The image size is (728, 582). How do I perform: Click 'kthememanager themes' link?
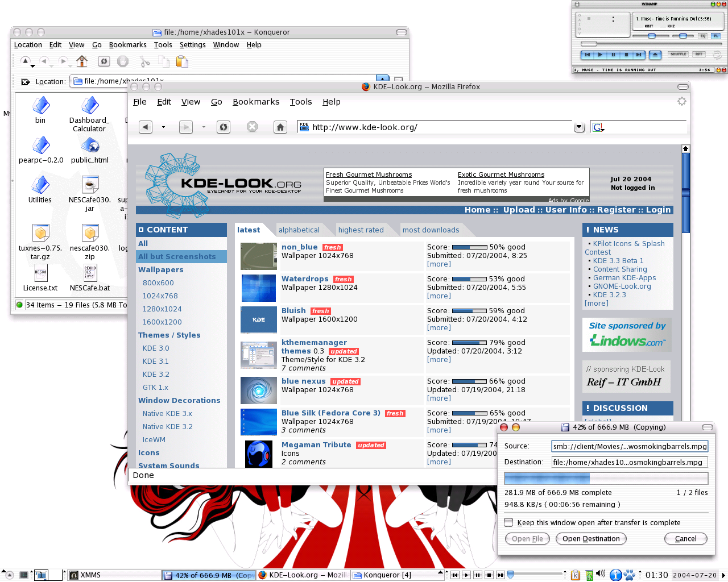pos(314,347)
